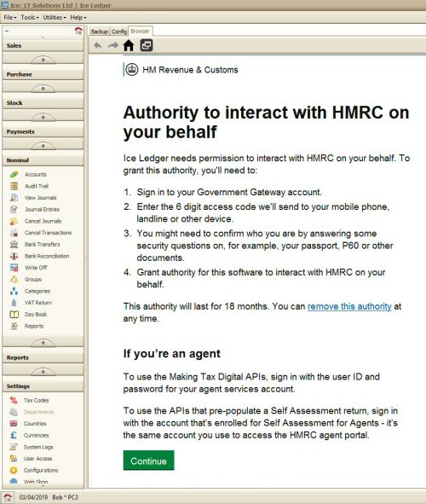This screenshot has height=504, width=426.
Task: Click the Tax Codes percent icon
Action: click(x=14, y=401)
